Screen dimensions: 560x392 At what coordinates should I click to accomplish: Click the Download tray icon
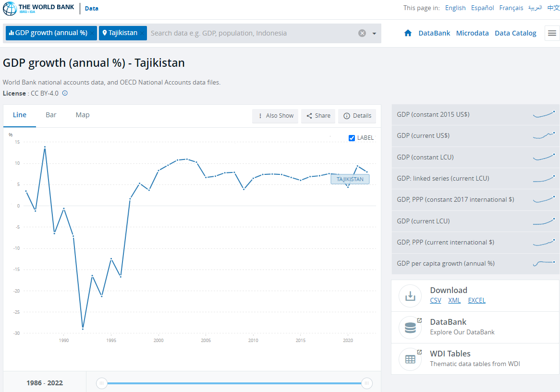pyautogui.click(x=410, y=295)
